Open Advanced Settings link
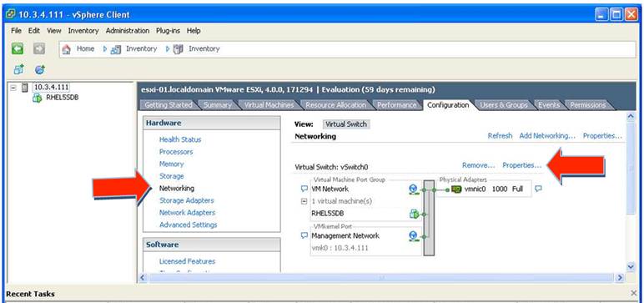Image resolution: width=644 pixels, height=303 pixels. point(188,225)
